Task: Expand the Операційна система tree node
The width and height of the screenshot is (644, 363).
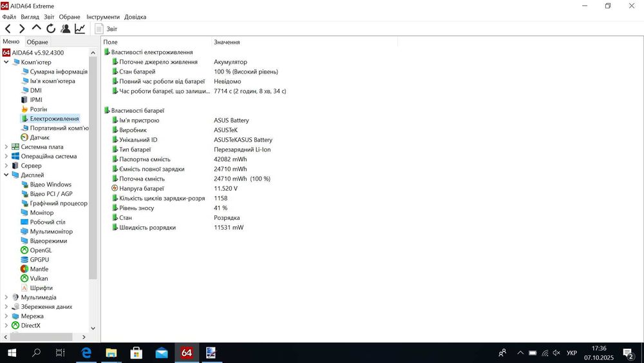Action: [6, 156]
